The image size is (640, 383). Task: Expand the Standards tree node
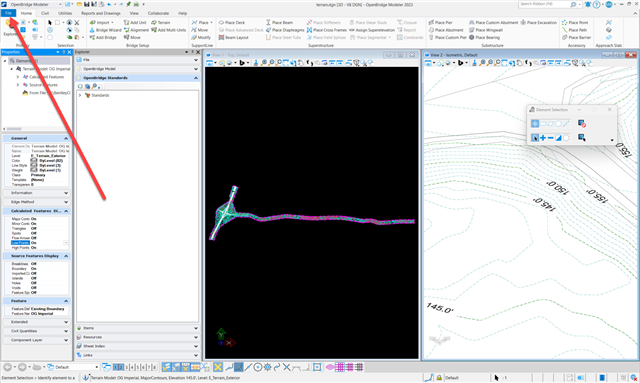80,95
